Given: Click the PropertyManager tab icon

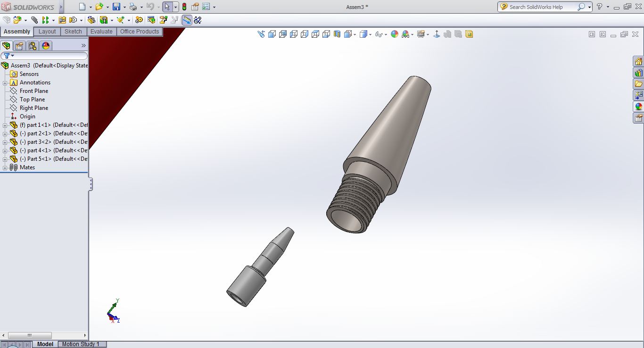Looking at the screenshot, I should tap(19, 46).
